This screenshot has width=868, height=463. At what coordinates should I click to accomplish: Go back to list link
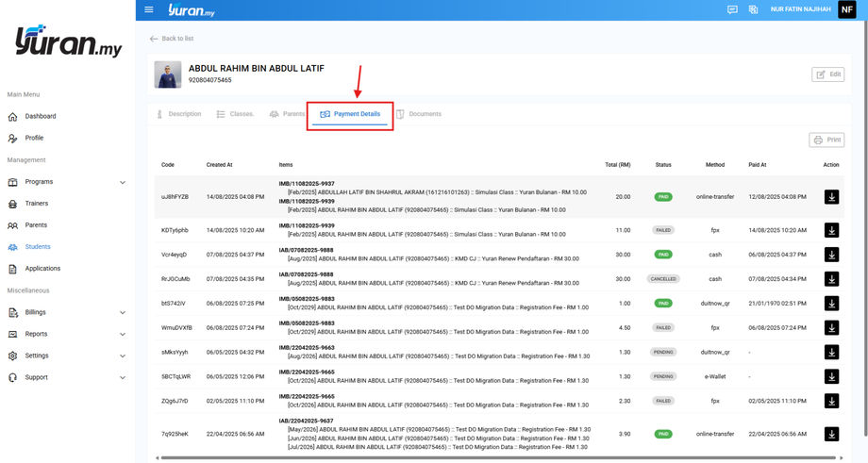(x=172, y=39)
